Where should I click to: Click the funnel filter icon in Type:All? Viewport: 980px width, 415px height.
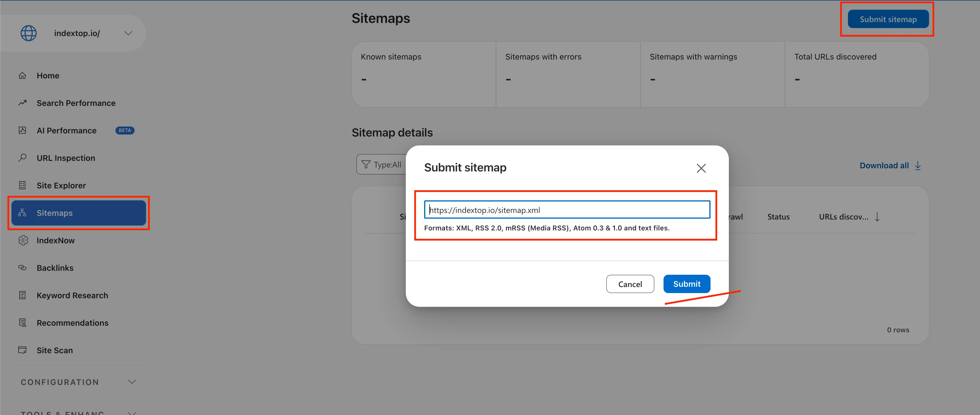coord(366,164)
